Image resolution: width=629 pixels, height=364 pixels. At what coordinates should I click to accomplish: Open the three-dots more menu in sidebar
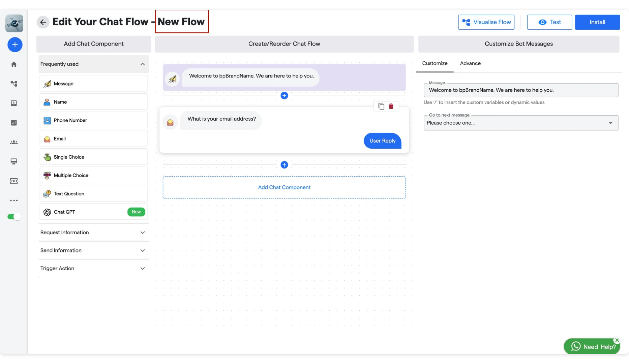pyautogui.click(x=14, y=201)
